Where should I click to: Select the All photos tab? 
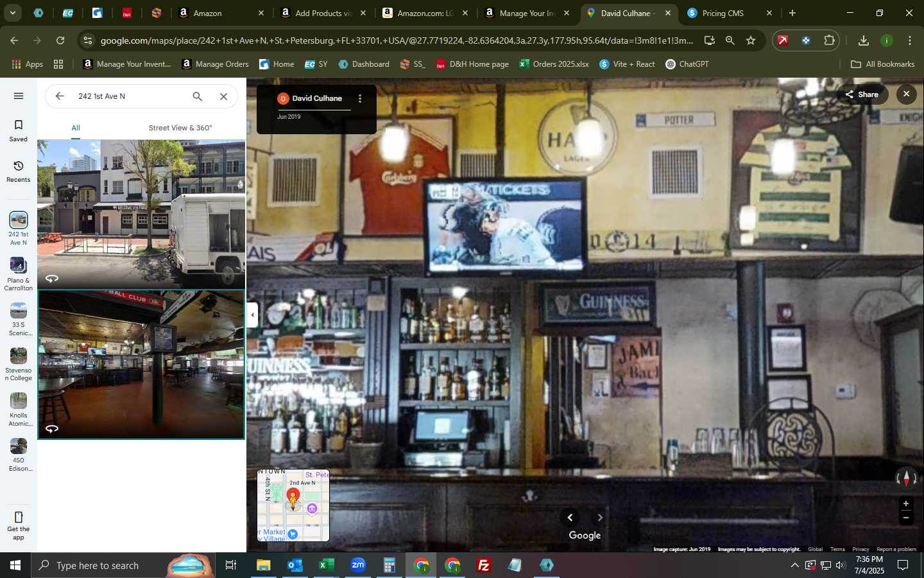76,128
